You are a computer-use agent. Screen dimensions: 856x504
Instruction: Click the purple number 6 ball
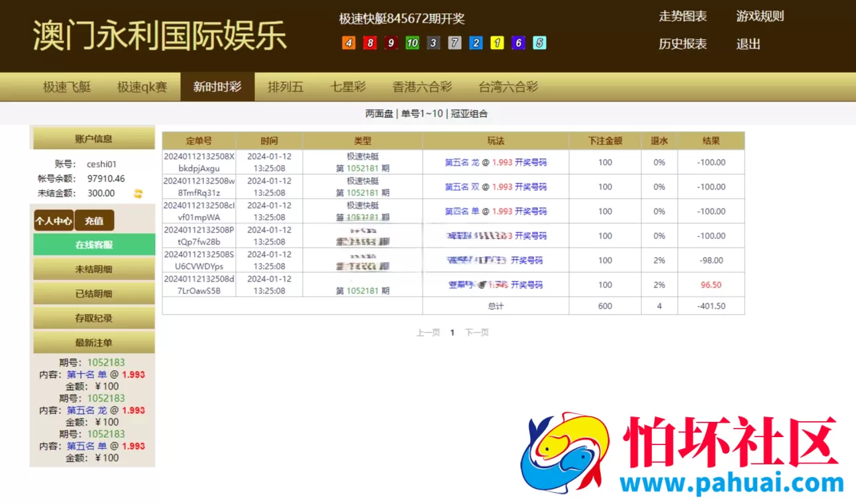click(518, 43)
